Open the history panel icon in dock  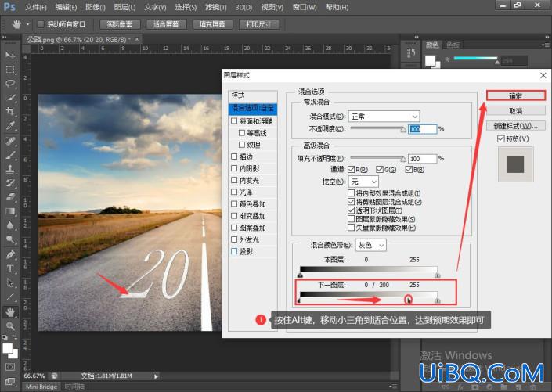(411, 53)
